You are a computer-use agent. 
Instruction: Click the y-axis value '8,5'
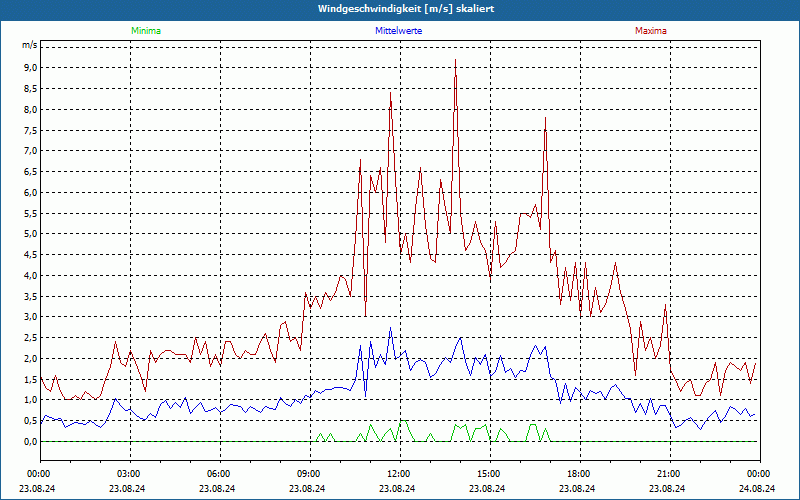[30, 88]
